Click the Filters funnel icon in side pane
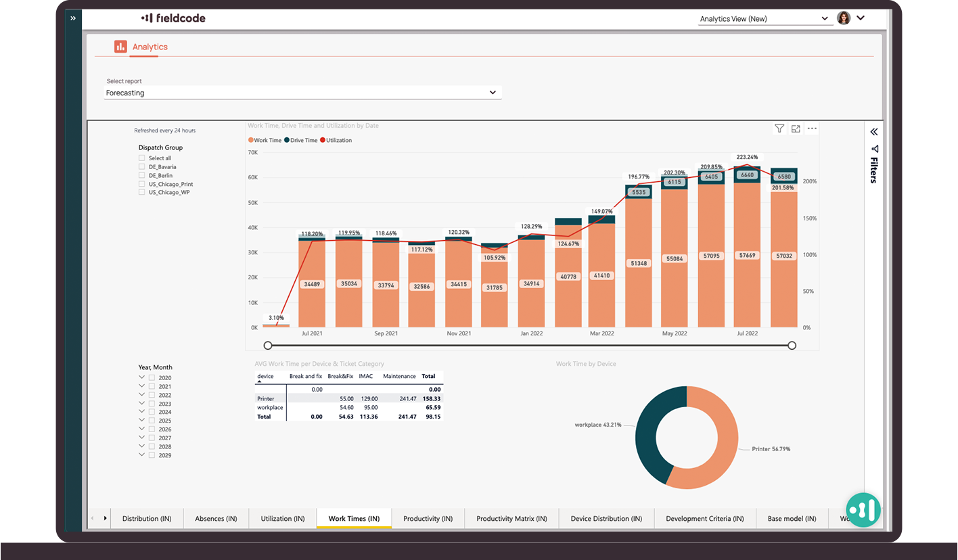The width and height of the screenshot is (958, 560). coord(874,149)
